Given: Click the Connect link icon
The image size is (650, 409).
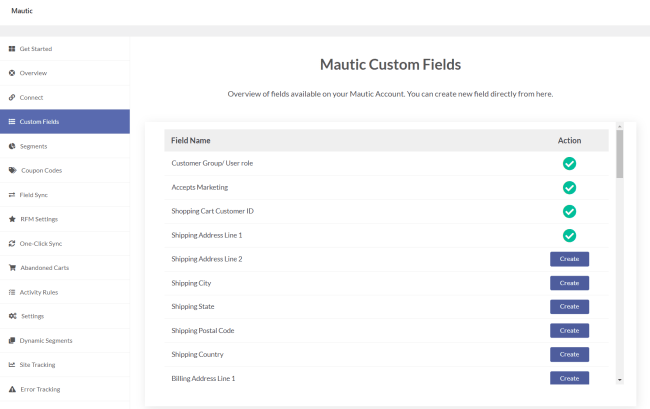Looking at the screenshot, I should coord(11,97).
